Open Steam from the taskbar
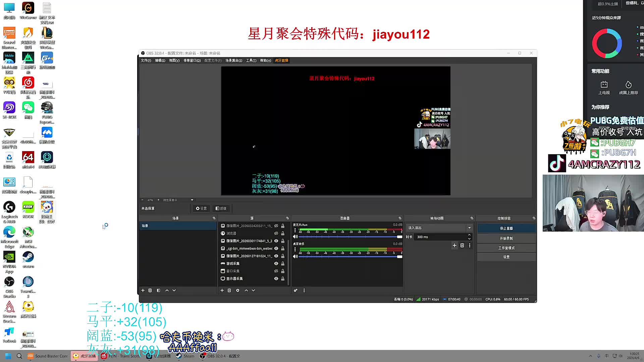644x362 pixels. [x=185, y=356]
